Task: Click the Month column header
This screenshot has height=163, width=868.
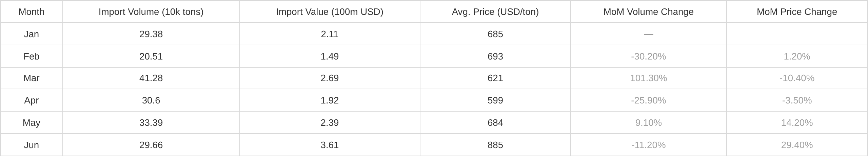Action: click(x=32, y=12)
